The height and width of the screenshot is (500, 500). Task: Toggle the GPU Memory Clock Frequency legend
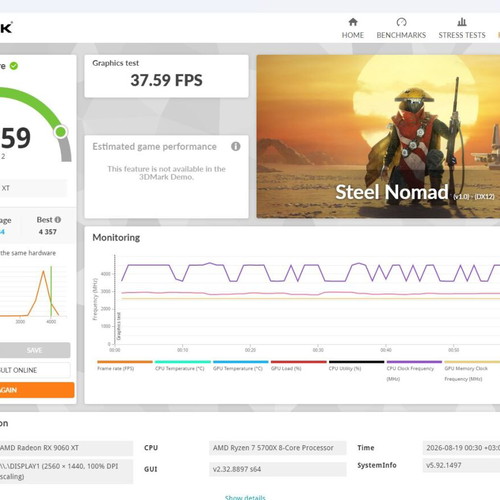(472, 371)
